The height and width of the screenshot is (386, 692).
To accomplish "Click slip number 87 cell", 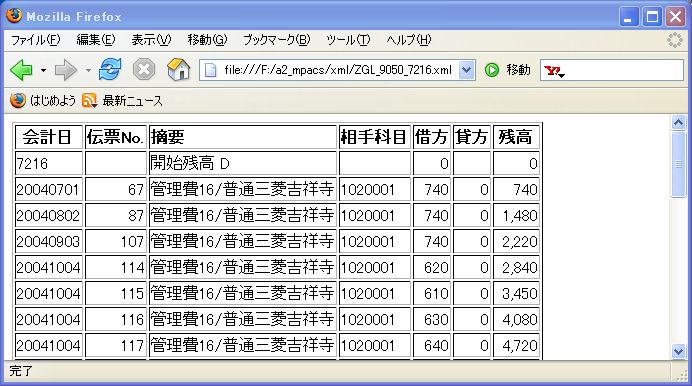I will [x=116, y=215].
